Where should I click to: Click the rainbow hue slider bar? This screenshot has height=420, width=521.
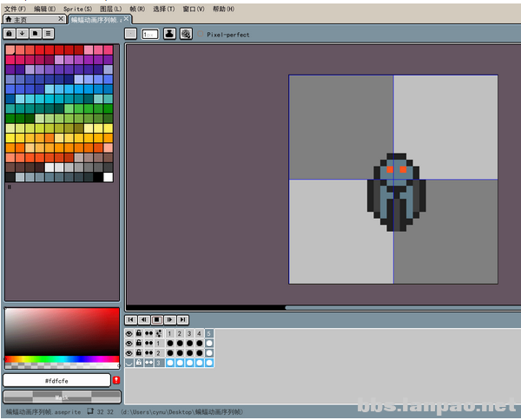[x=63, y=359]
